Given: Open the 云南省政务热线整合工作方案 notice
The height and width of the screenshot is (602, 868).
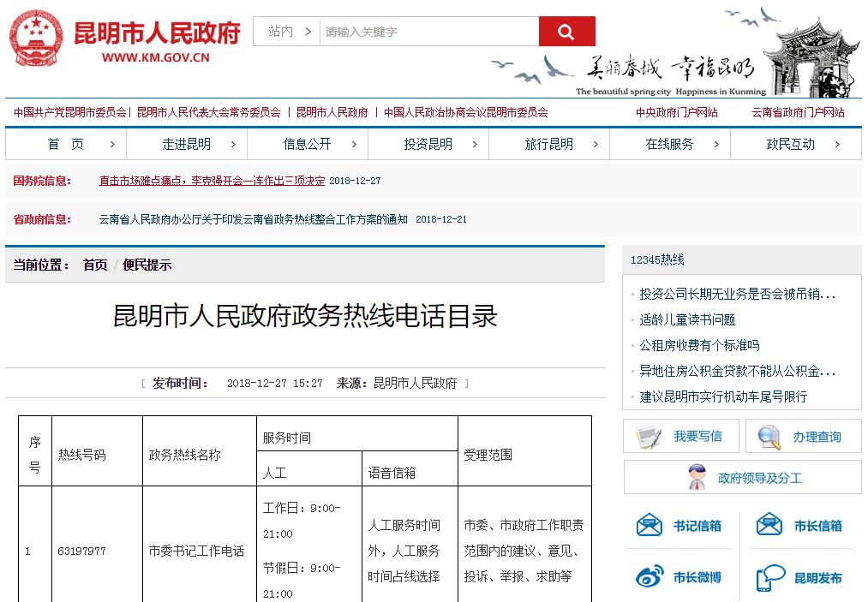Looking at the screenshot, I should (x=254, y=218).
